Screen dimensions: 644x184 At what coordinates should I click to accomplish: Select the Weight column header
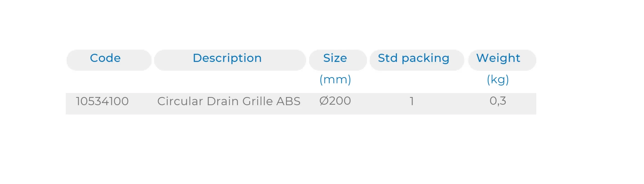(498, 58)
